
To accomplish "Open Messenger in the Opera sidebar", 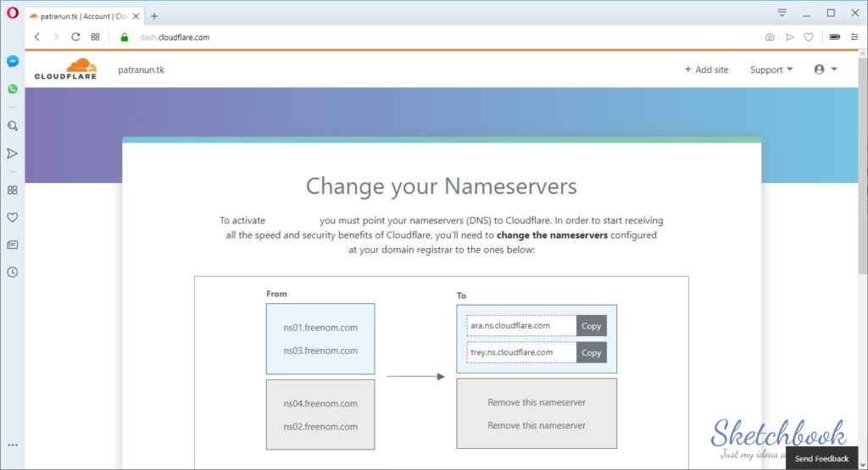I will [x=12, y=61].
